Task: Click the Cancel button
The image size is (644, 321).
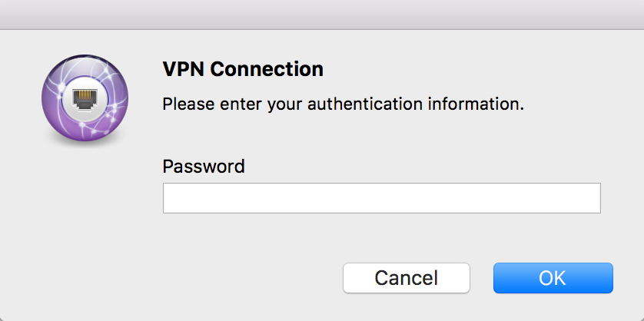Action: click(x=406, y=277)
